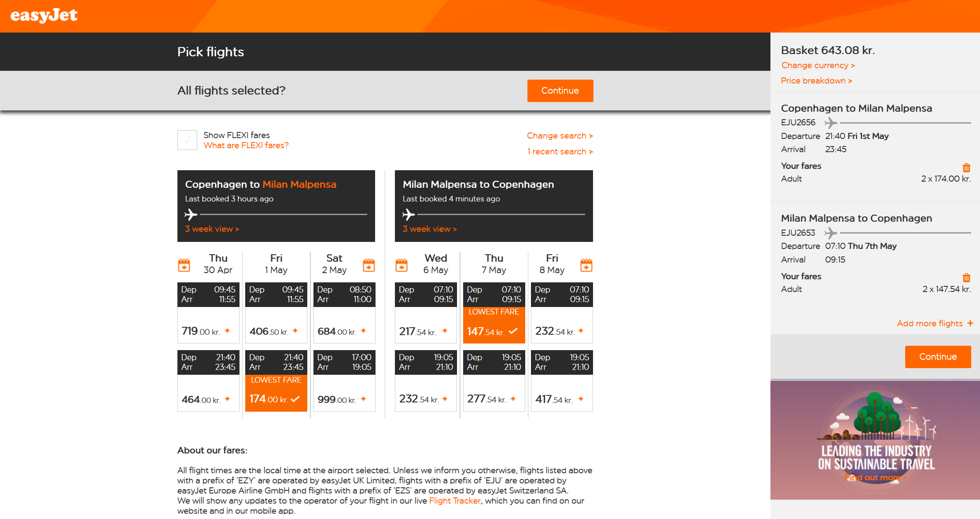
Task: Click next-dates calendar icon beside Fri 8 May
Action: 586,265
